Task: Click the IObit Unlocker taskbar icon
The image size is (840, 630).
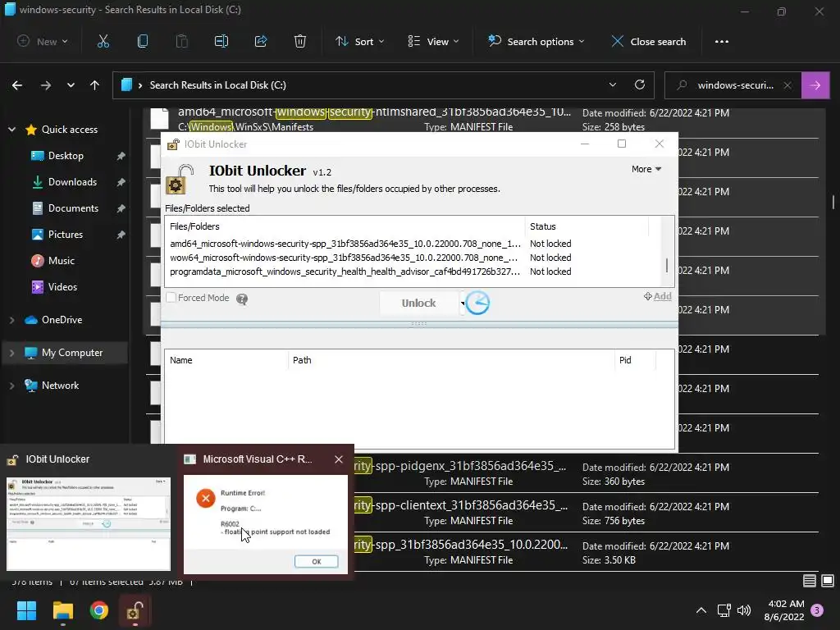Action: [135, 610]
